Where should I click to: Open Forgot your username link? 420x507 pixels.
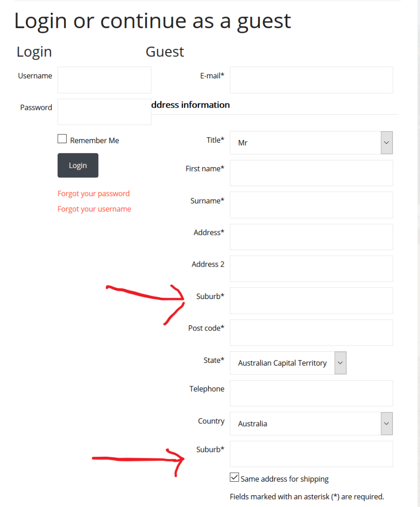94,209
